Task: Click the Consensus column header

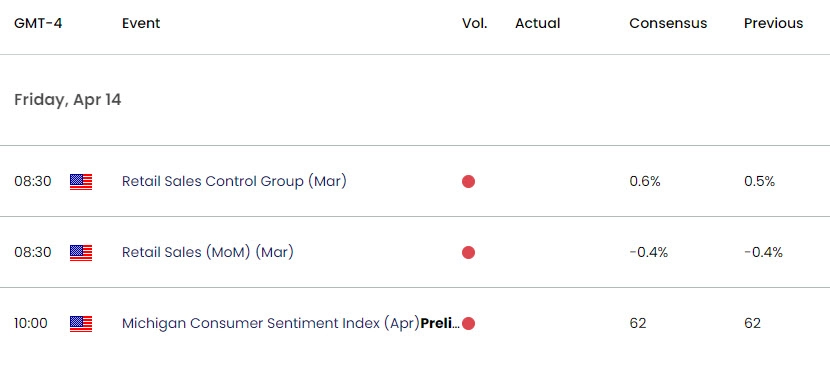Action: point(668,23)
